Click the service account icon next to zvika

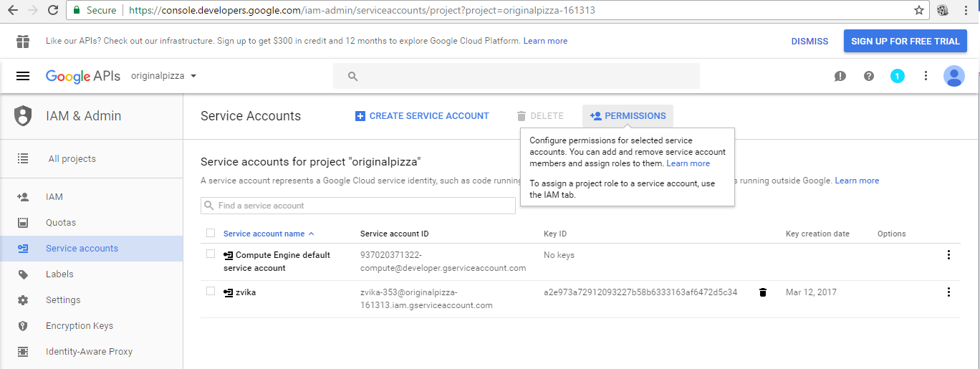[x=229, y=292]
